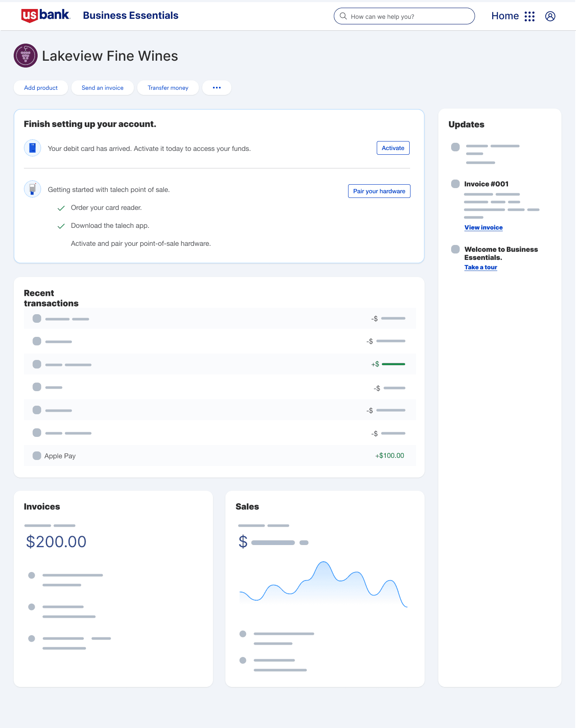The image size is (576, 728).
Task: Click the Sales line chart
Action: (323, 584)
